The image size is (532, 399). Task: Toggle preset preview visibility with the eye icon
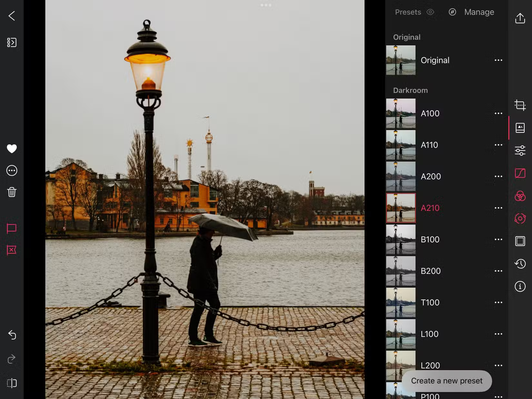430,12
